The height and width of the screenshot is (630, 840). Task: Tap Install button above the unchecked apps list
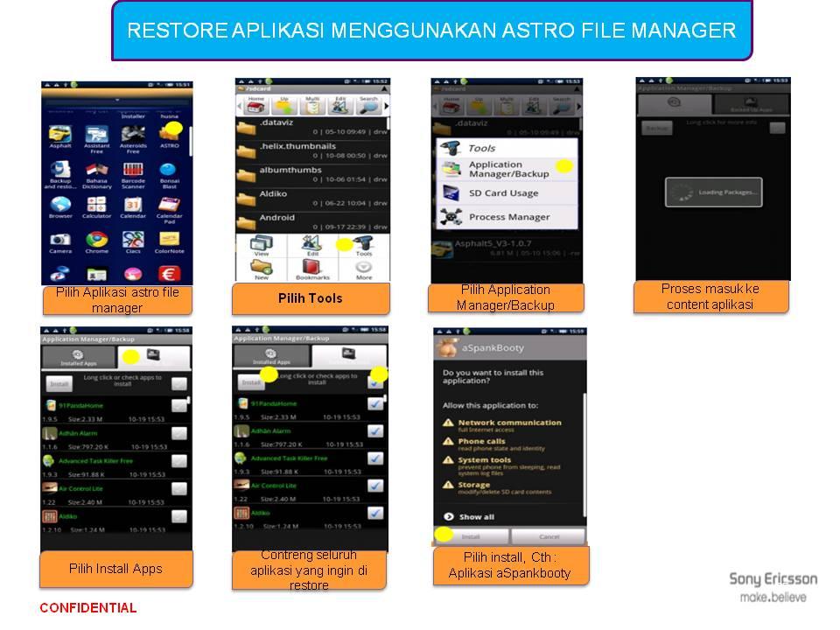[59, 384]
